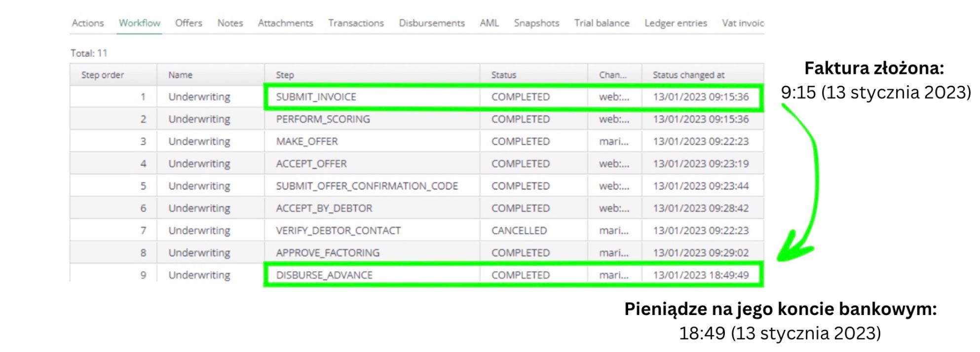The width and height of the screenshot is (980, 352).
Task: Open the Disbursements tab
Action: 432,23
